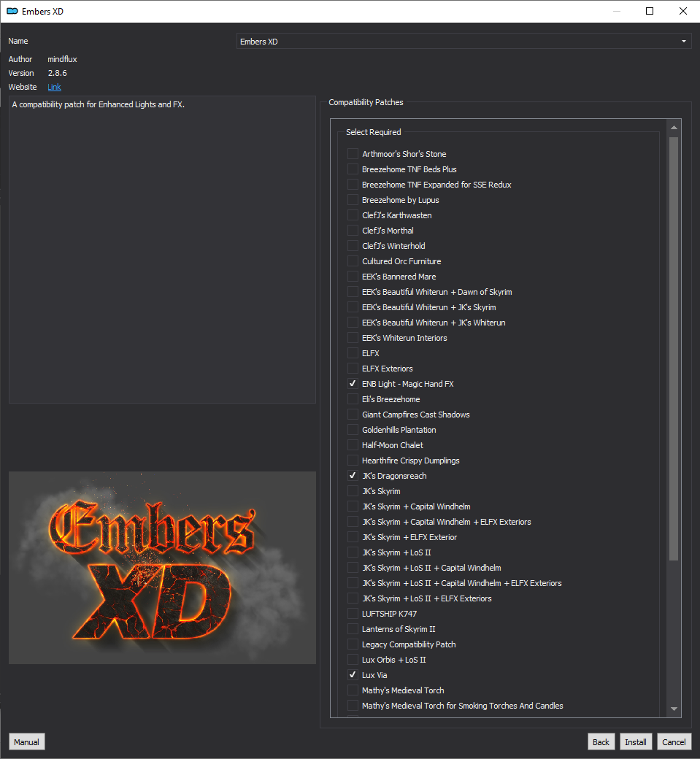
Task: Uncheck ENB Light - Magic Hand FX
Action: point(353,384)
